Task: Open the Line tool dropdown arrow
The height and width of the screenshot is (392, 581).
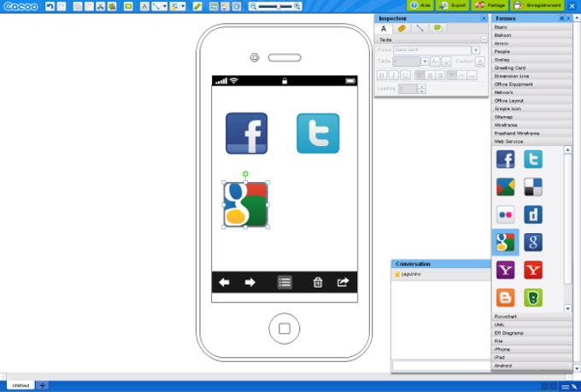Action: (164, 6)
